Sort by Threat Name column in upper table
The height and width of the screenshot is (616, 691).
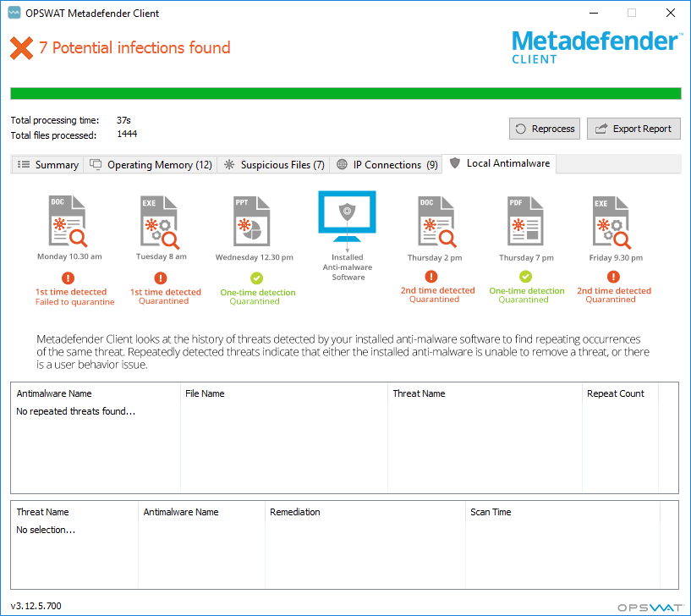(485, 393)
